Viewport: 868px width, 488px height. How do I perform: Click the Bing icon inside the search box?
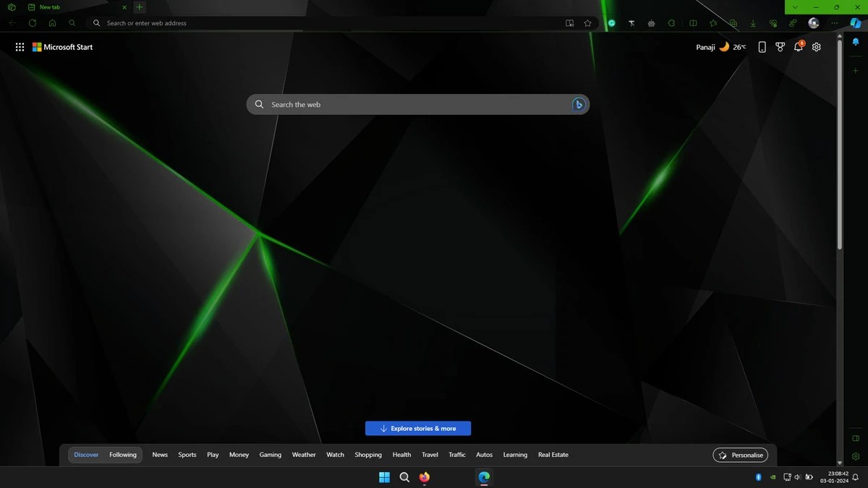click(578, 104)
